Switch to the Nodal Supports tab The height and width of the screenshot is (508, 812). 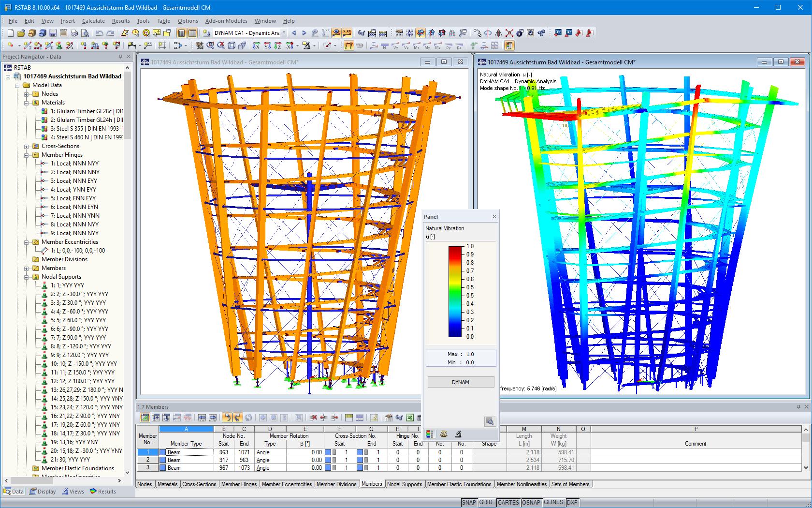point(405,484)
